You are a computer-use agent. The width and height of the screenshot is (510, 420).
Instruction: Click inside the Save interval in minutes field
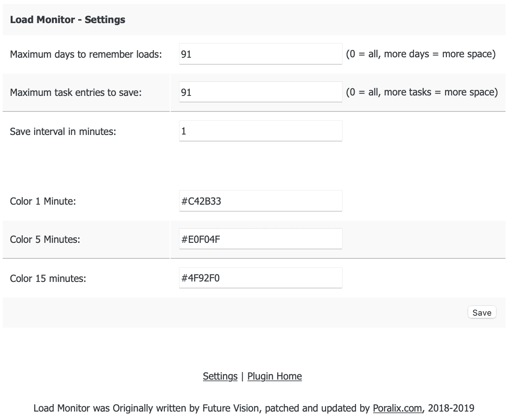coord(260,131)
